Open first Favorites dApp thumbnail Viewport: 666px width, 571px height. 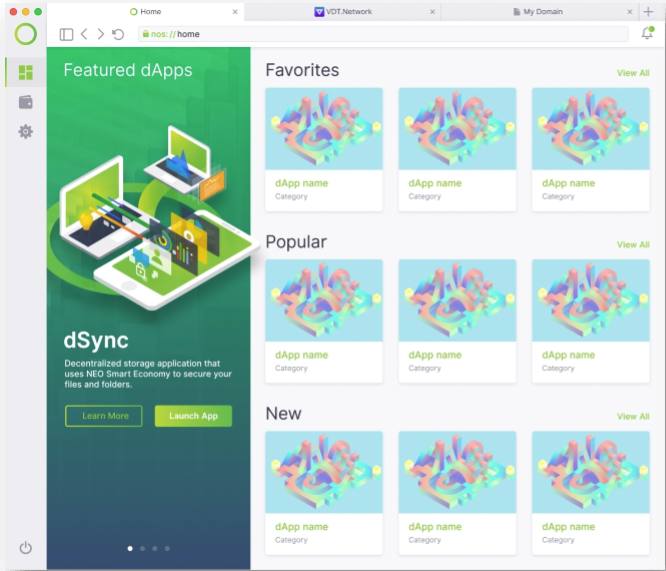(x=324, y=129)
